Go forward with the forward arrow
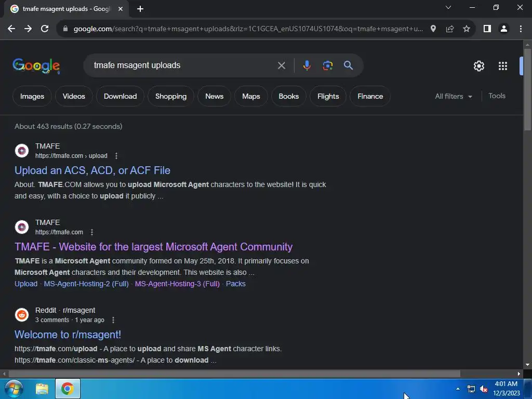This screenshot has height=399, width=532. click(x=28, y=29)
